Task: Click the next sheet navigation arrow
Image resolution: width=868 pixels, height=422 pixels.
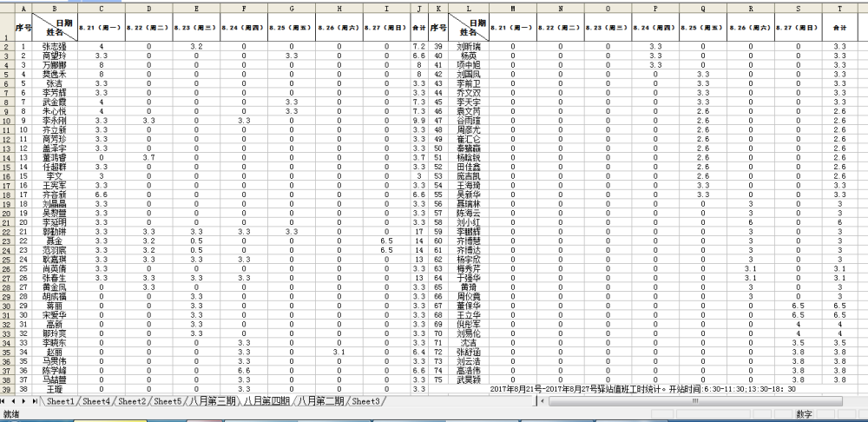Action: (24, 401)
